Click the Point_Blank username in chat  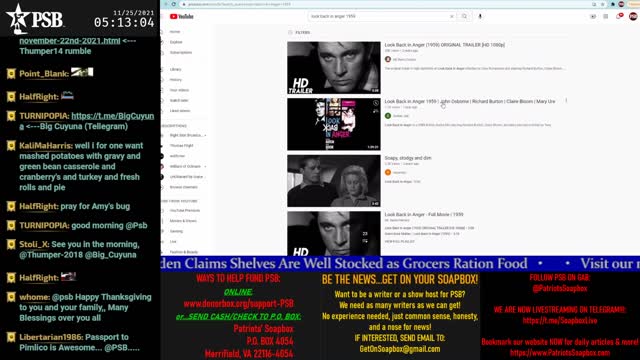[x=44, y=74]
